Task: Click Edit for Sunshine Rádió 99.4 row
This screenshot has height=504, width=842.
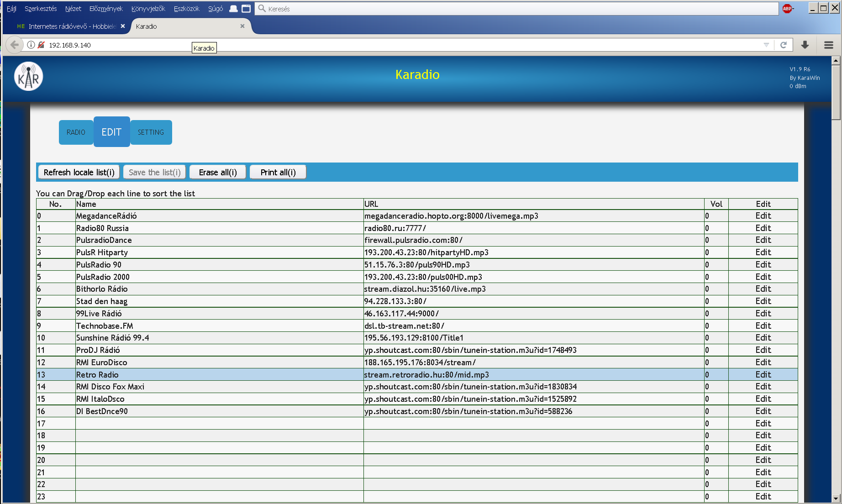Action: 763,338
